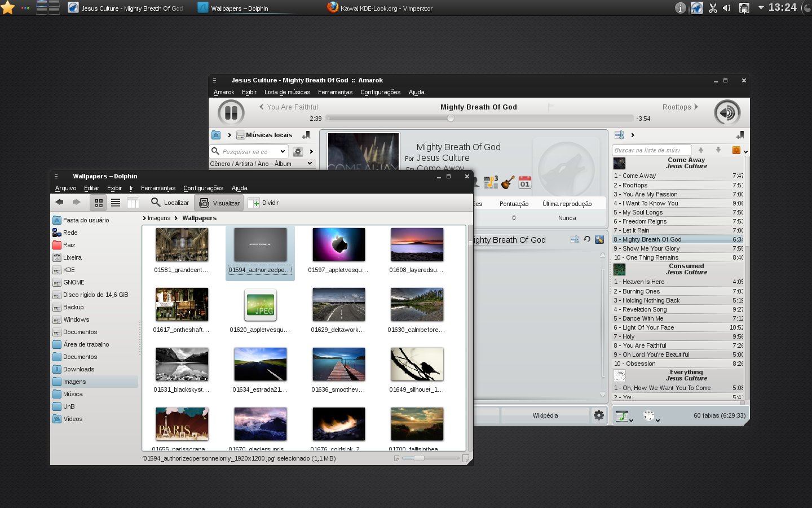Open the Klipper scissors icon in the system tray
812x508 pixels.
click(x=713, y=8)
